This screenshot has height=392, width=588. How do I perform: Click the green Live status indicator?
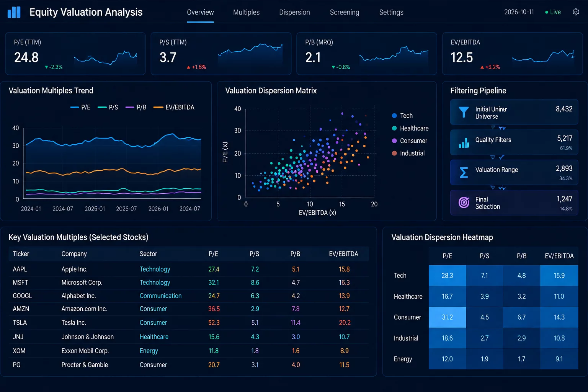(x=553, y=12)
